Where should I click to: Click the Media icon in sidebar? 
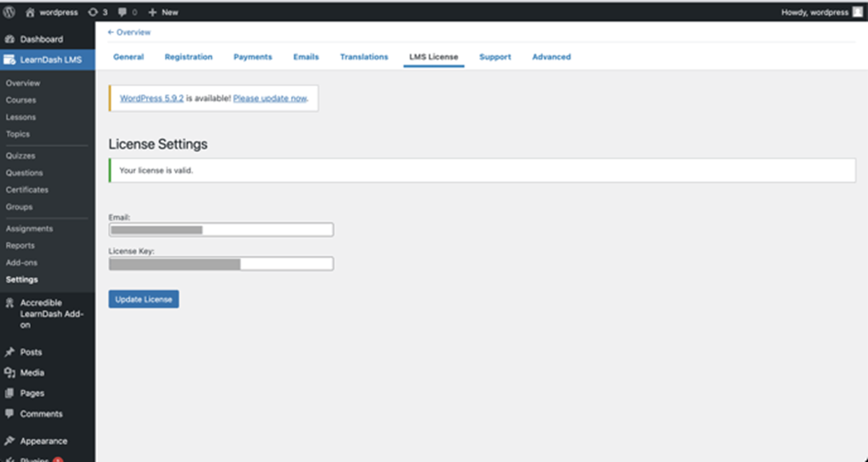(10, 372)
